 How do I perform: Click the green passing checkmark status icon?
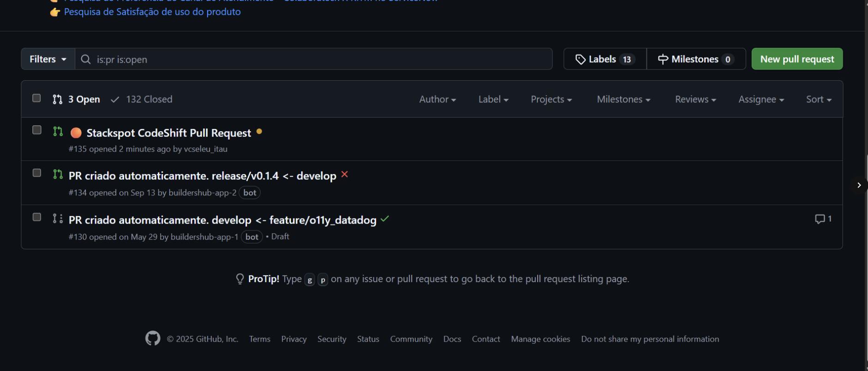pyautogui.click(x=385, y=219)
